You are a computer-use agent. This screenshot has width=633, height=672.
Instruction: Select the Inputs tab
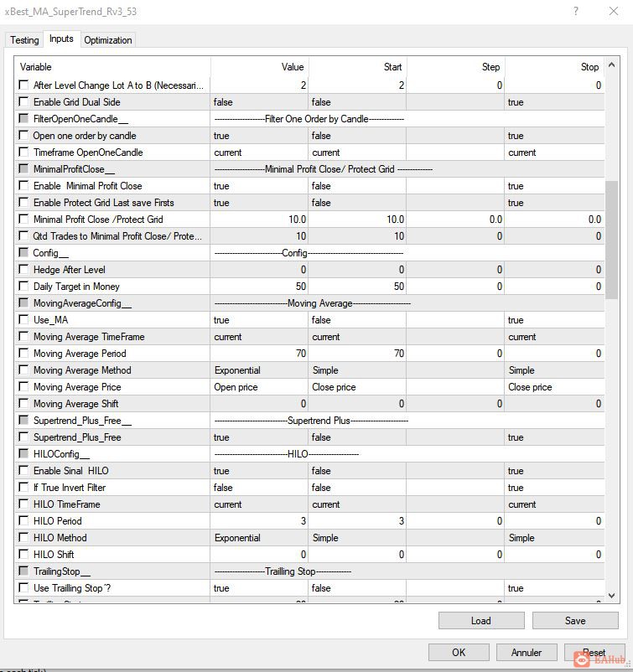click(x=61, y=39)
